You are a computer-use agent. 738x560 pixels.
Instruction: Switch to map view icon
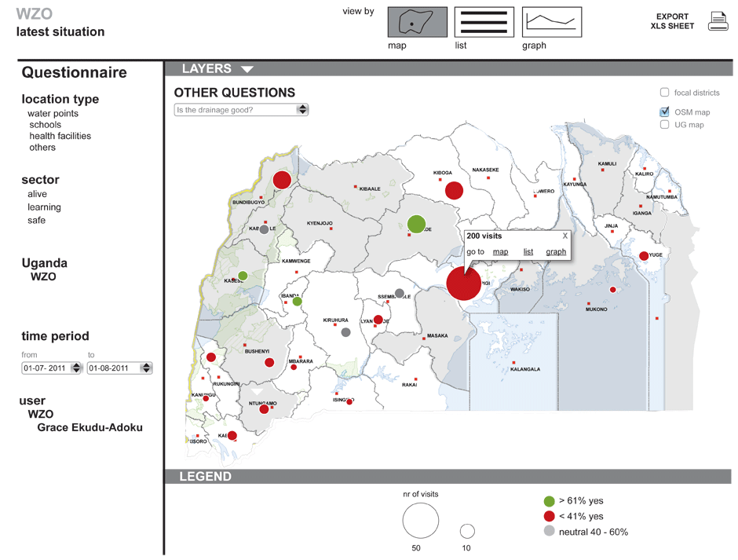[x=418, y=22]
